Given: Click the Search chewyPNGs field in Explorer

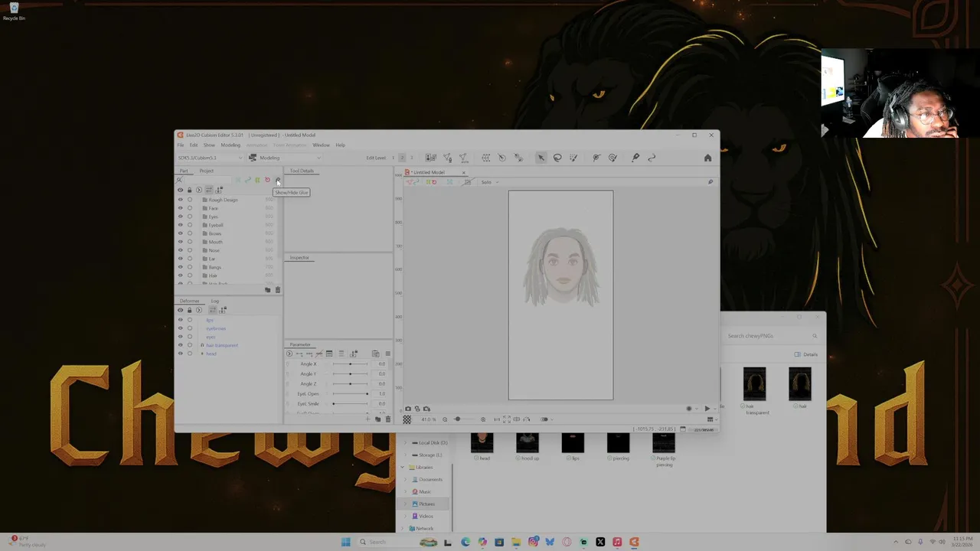Looking at the screenshot, I should pos(772,336).
